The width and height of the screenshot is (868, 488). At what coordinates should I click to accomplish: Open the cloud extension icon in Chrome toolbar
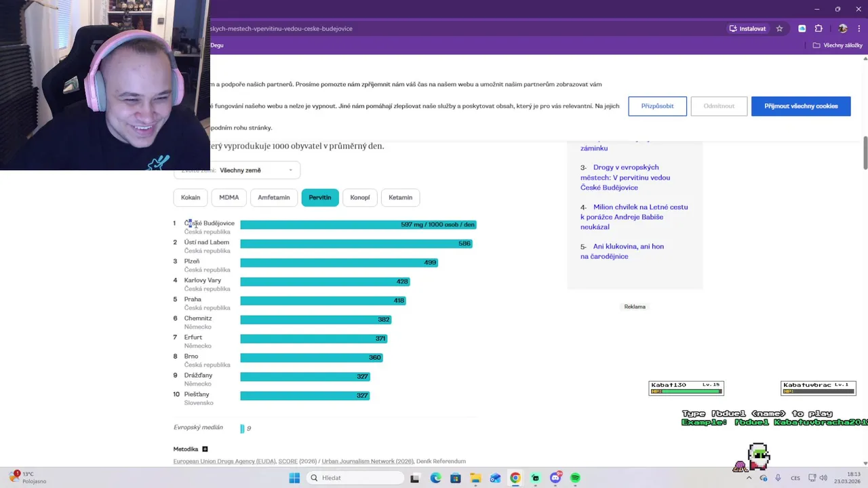[x=802, y=28]
